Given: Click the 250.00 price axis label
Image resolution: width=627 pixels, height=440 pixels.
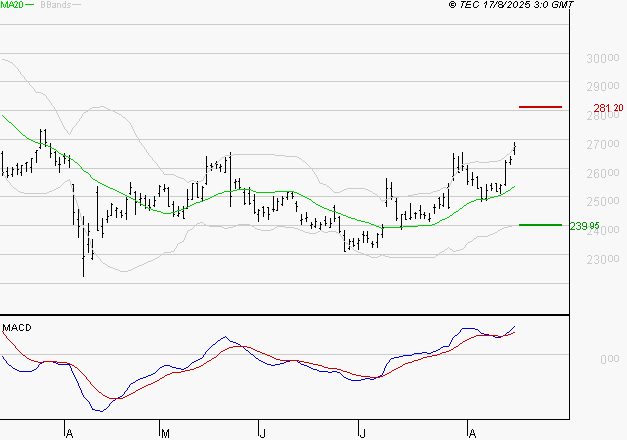Looking at the screenshot, I should coord(603,202).
